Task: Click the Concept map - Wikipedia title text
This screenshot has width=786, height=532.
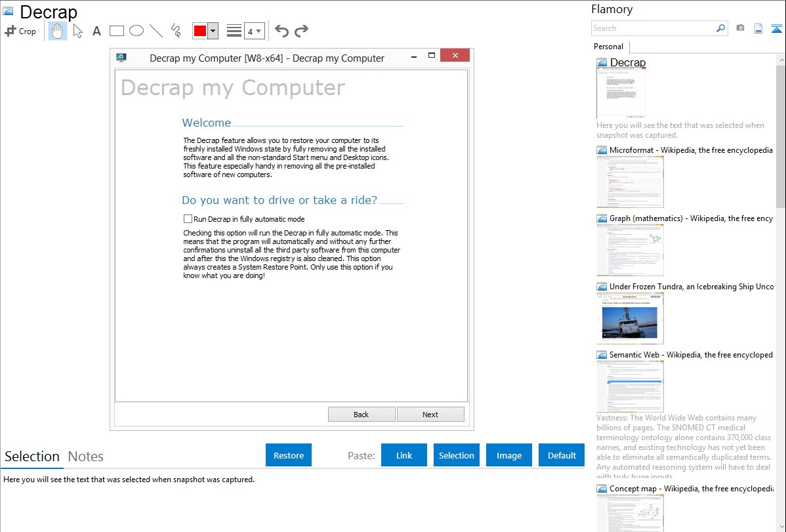Action: click(691, 488)
